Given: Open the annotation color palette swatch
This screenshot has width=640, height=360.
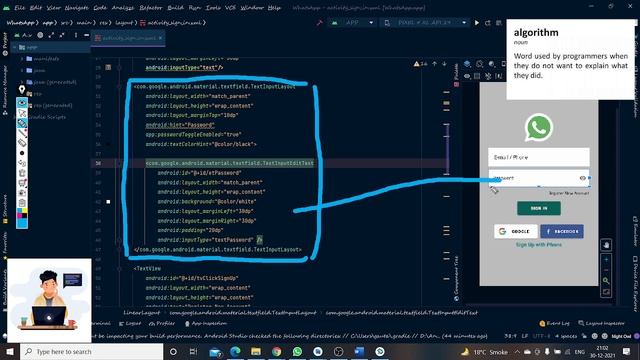Looking at the screenshot, I should pyautogui.click(x=22, y=213).
